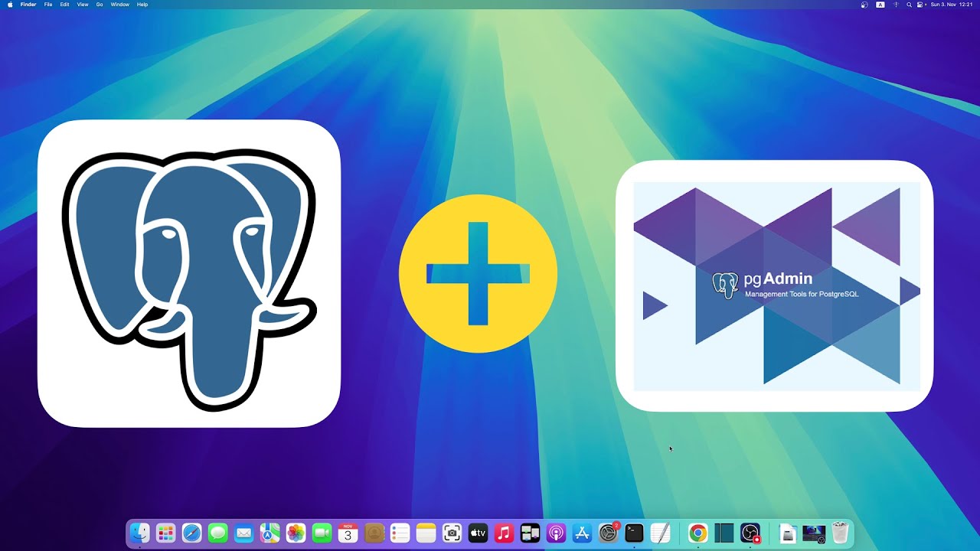This screenshot has width=980, height=551.
Task: Open TextEdit in the Dock
Action: [660, 533]
